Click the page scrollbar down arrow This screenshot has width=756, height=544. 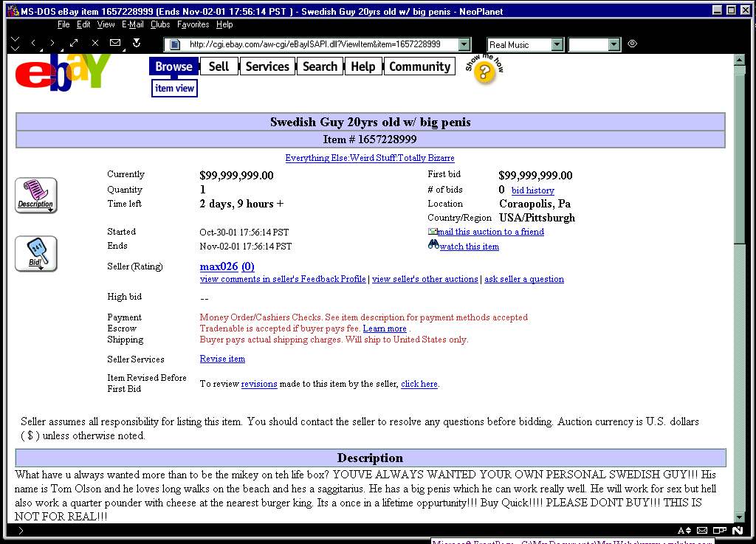[x=739, y=517]
